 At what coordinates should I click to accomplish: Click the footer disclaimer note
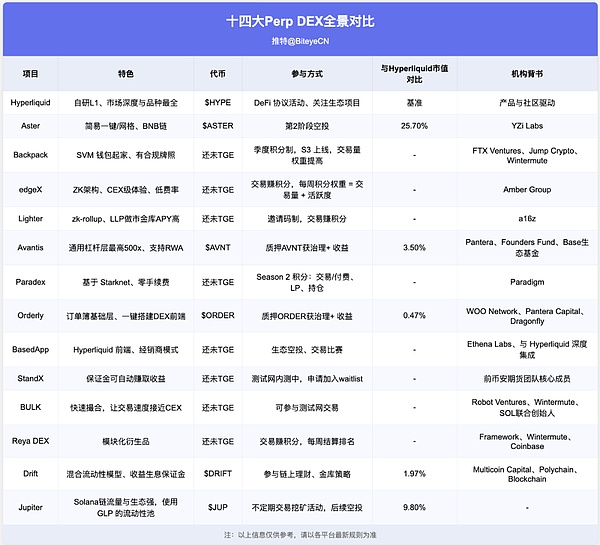click(x=300, y=534)
